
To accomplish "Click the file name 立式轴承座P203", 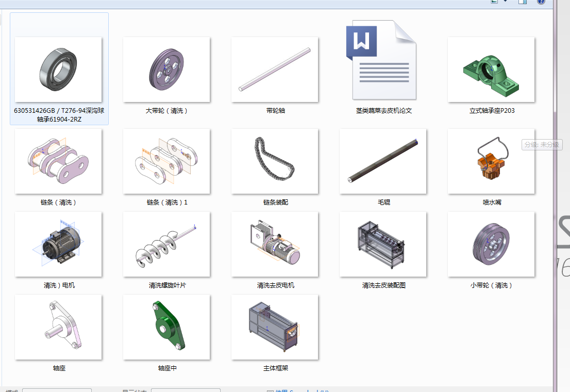I will pyautogui.click(x=492, y=111).
